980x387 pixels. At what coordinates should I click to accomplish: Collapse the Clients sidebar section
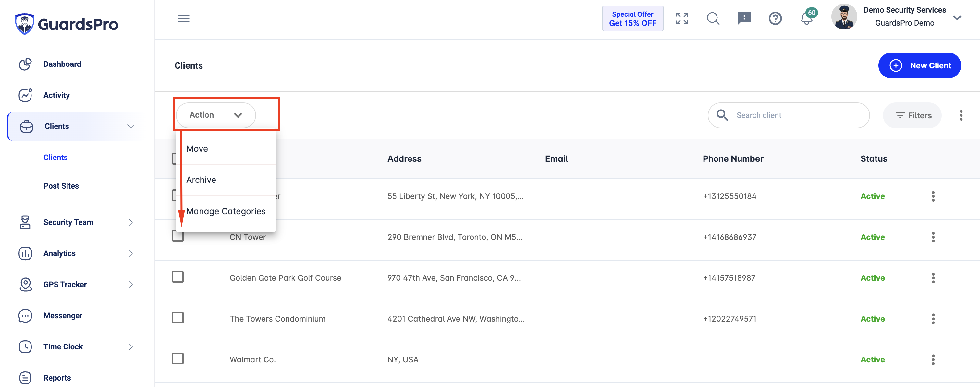[x=130, y=126]
